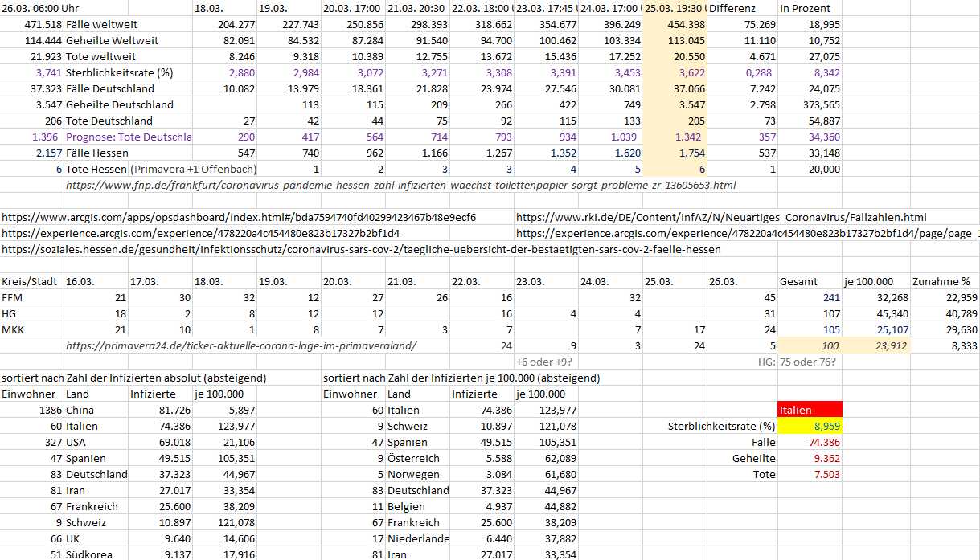Select the purple percent value "8,342"
The width and height of the screenshot is (980, 560).
click(x=826, y=72)
